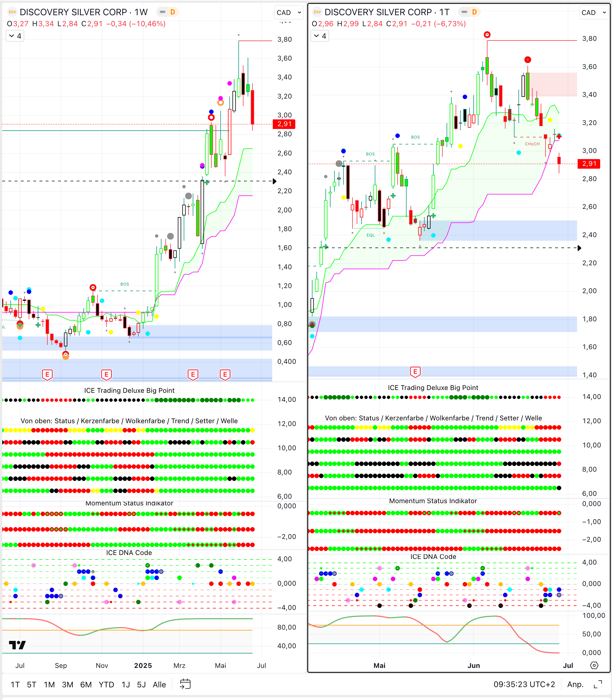
Task: Click the fullscreen expand icon bottom right
Action: tap(598, 684)
